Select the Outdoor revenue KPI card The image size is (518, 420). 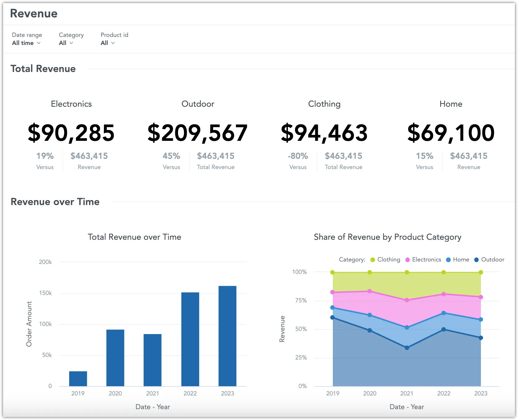coord(198,133)
